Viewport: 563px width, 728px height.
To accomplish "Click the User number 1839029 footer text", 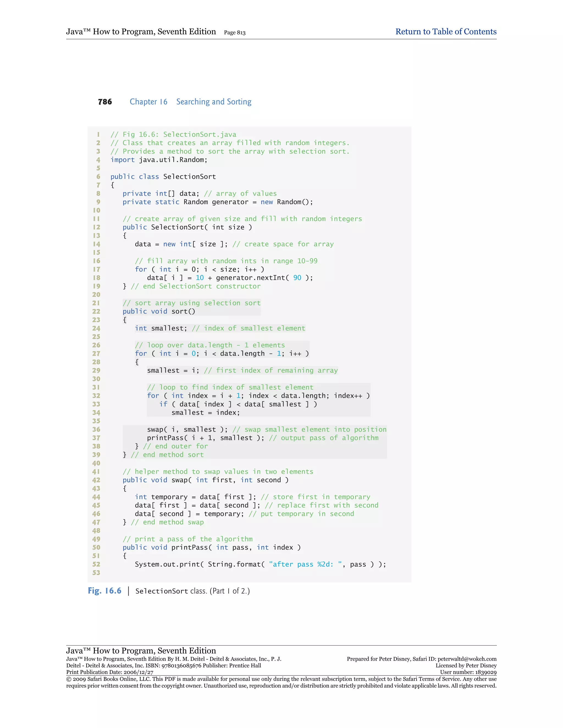I will 468,672.
